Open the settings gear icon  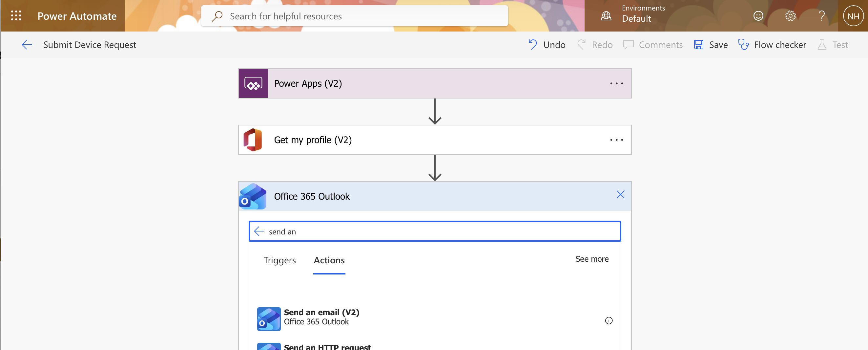point(790,16)
